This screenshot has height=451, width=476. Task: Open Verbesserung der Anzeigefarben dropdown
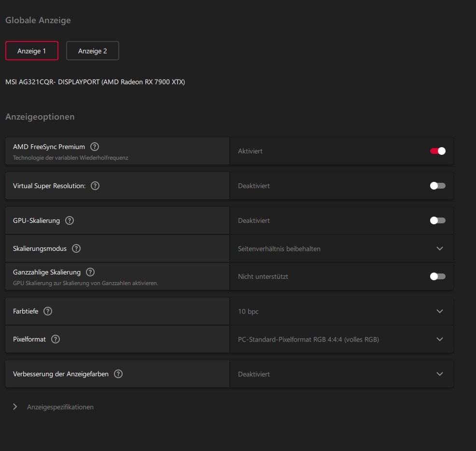coord(439,374)
